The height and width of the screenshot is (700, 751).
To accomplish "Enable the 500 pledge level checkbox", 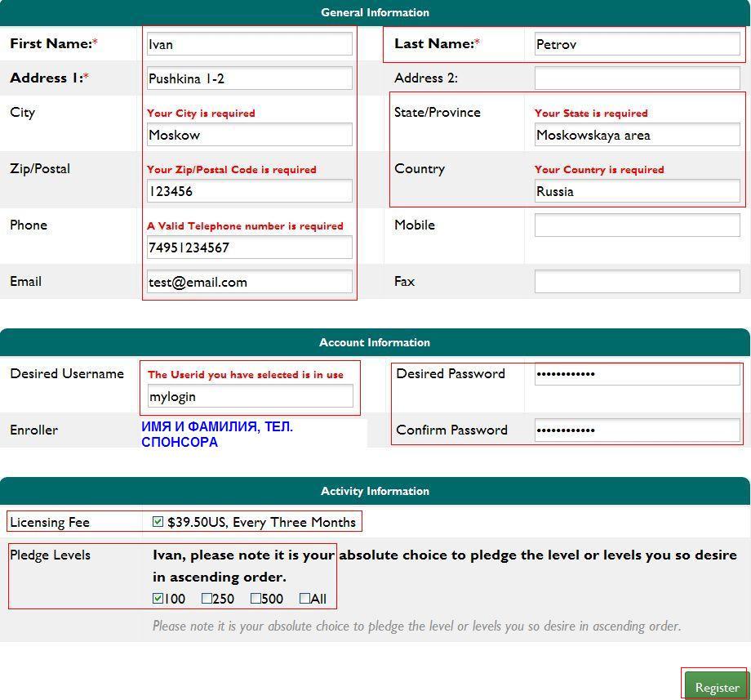I will (x=256, y=598).
